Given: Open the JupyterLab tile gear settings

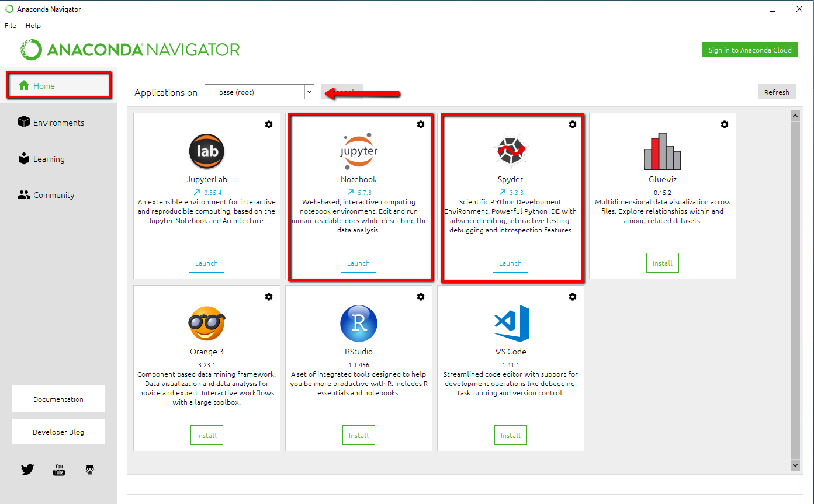Looking at the screenshot, I should (269, 124).
